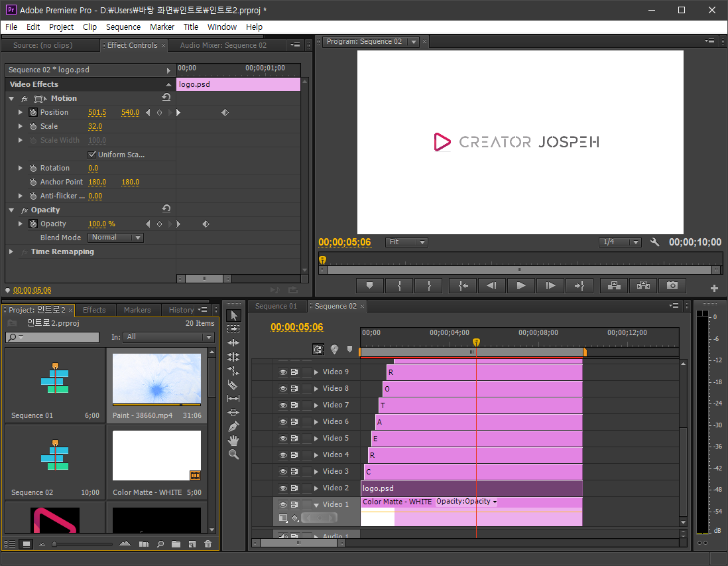This screenshot has height=566, width=728.
Task: Open the Blend Mode dropdown
Action: [x=115, y=238]
